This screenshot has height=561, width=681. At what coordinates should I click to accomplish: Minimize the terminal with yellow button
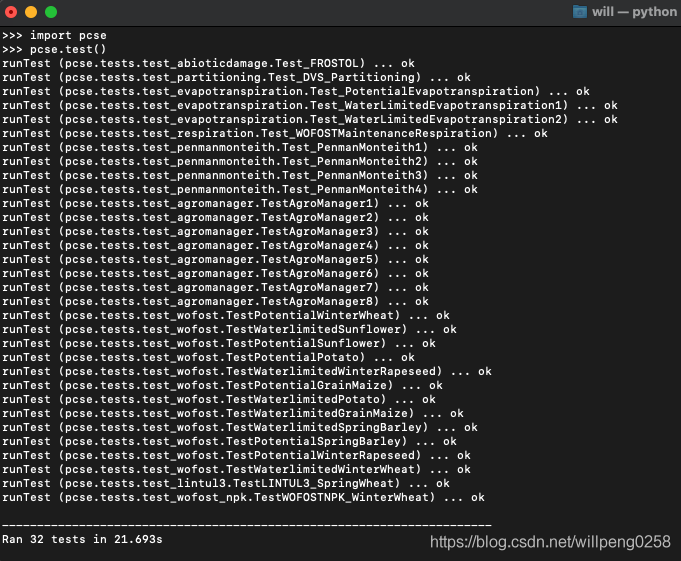31,12
